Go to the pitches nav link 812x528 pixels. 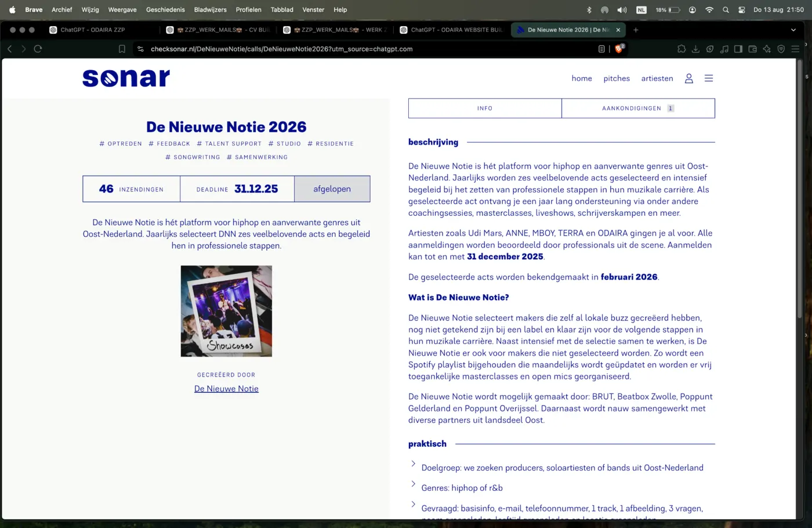coord(617,78)
